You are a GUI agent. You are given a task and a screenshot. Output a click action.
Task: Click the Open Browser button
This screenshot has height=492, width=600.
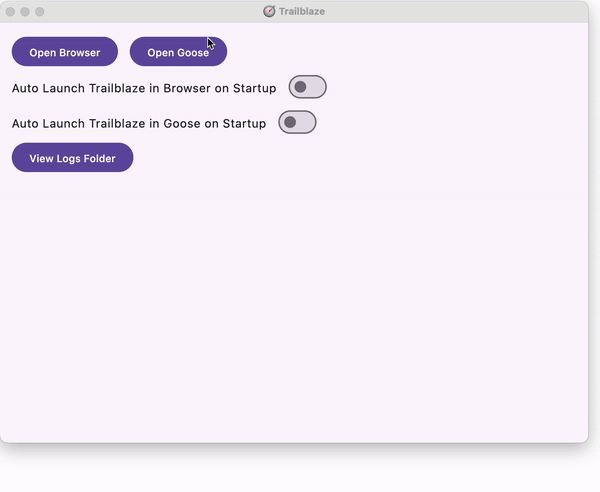[65, 52]
